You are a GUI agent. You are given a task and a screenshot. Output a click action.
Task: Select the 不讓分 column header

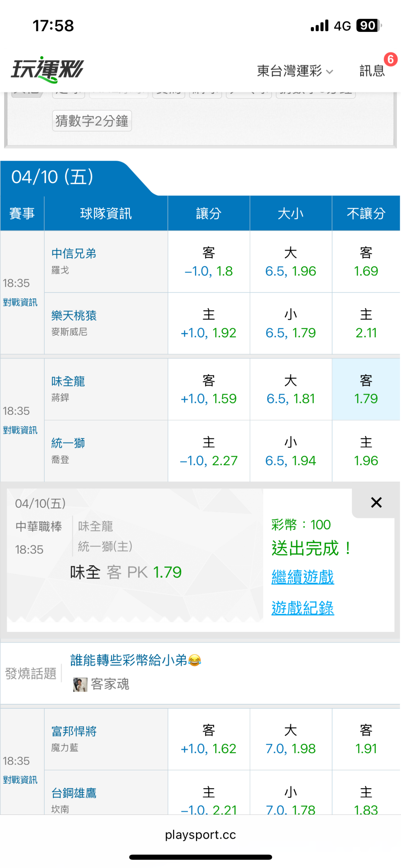pos(366,214)
